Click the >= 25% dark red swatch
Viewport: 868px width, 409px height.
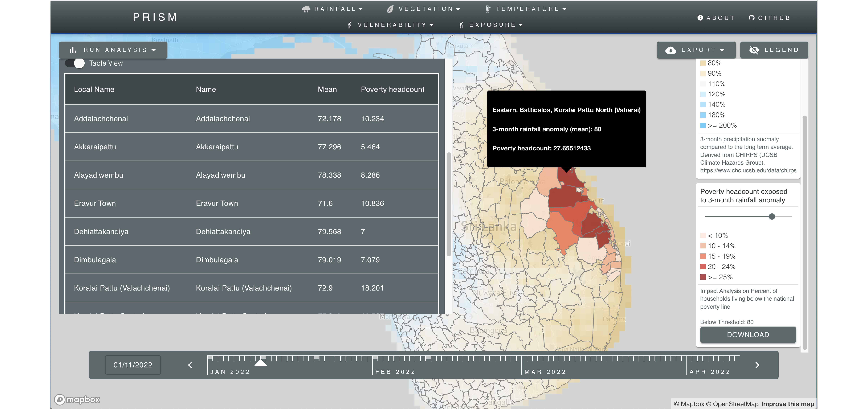click(x=703, y=277)
